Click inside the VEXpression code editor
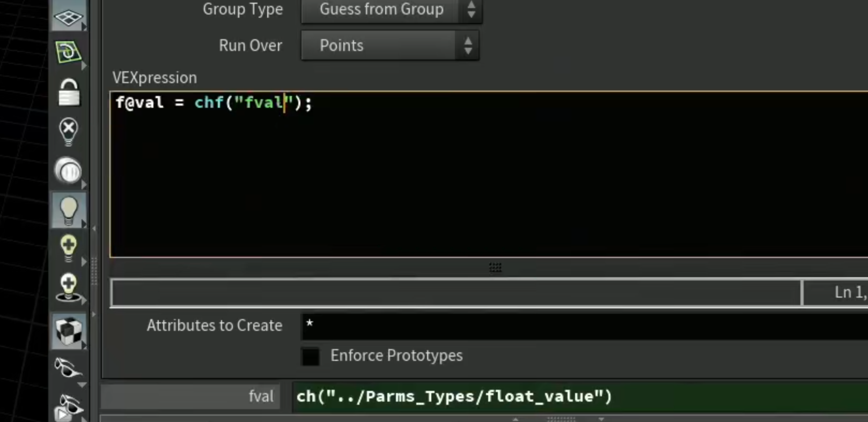The height and width of the screenshot is (422, 868). point(488,174)
